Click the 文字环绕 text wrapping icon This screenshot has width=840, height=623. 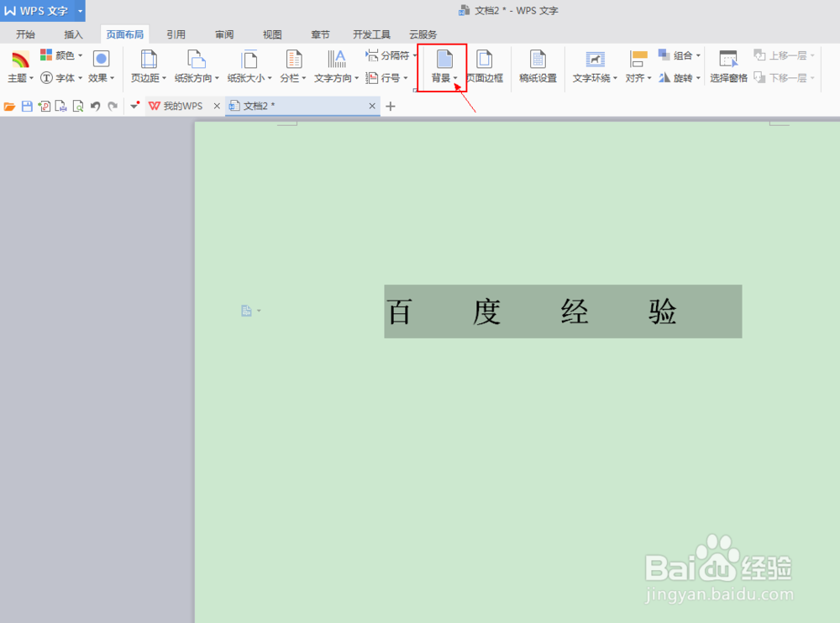coord(595,67)
